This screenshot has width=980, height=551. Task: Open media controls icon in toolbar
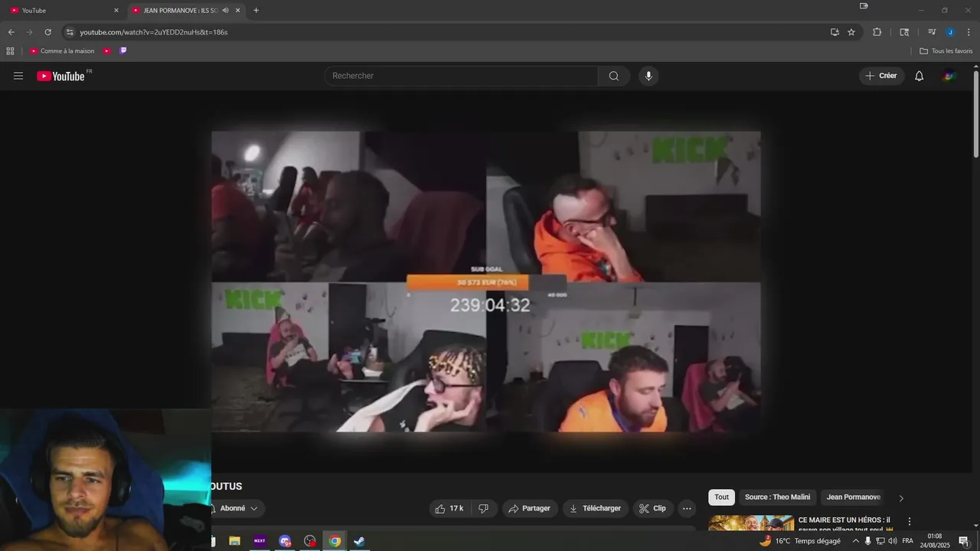coord(932,32)
